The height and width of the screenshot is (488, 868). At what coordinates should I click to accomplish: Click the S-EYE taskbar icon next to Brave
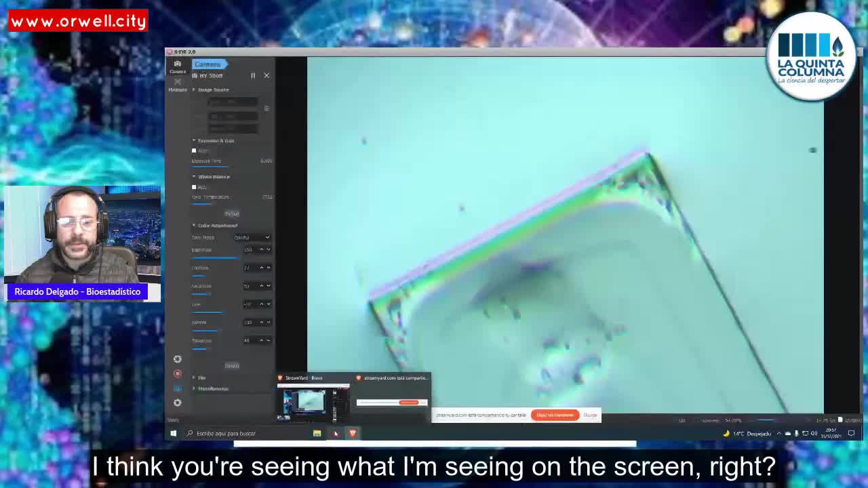click(x=335, y=433)
